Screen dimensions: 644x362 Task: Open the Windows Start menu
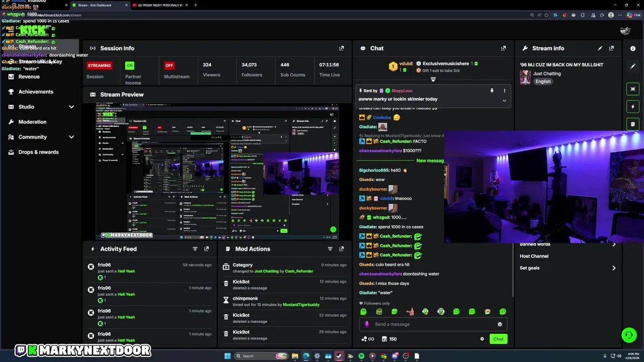(x=227, y=356)
